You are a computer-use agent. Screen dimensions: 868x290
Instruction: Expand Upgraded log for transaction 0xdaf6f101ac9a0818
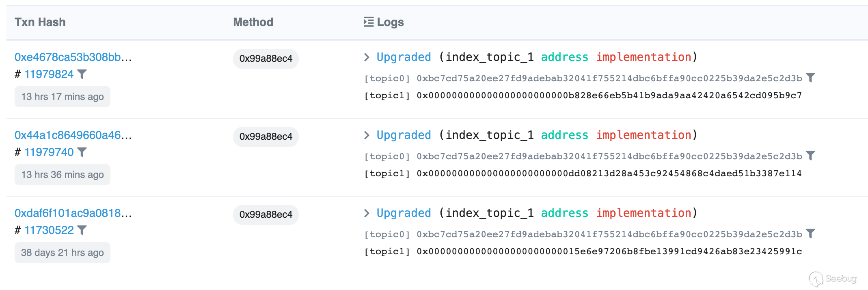pyautogui.click(x=367, y=213)
